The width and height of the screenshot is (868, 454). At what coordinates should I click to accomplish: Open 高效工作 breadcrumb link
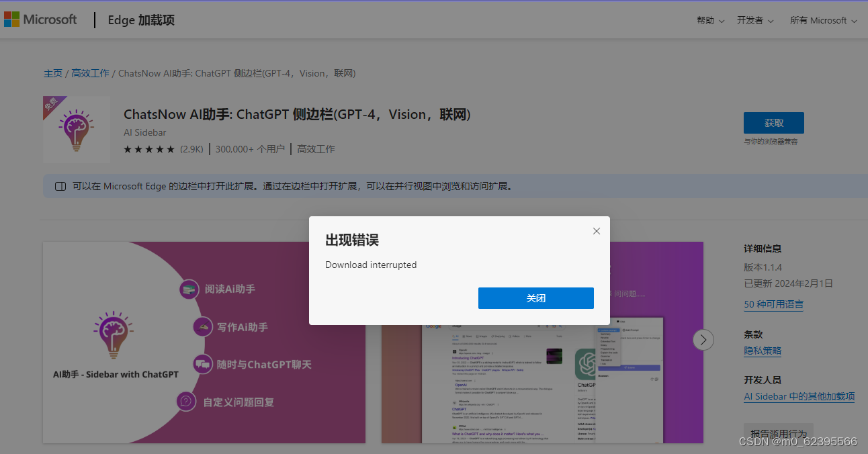(90, 73)
